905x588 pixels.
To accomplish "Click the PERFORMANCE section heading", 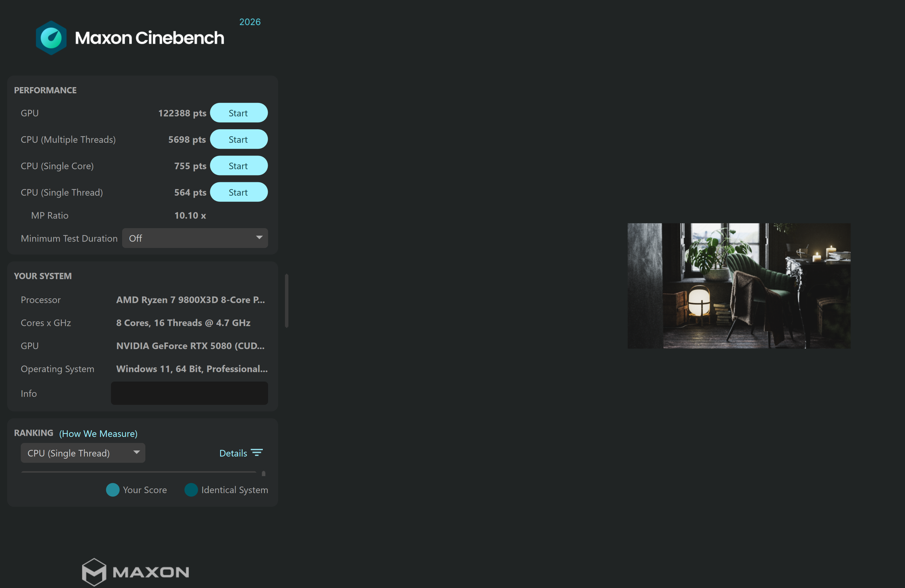I will [45, 90].
